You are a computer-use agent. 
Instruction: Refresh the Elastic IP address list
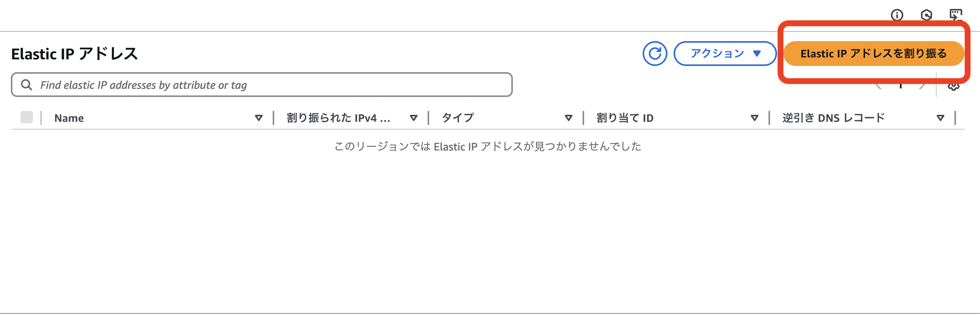coord(655,54)
